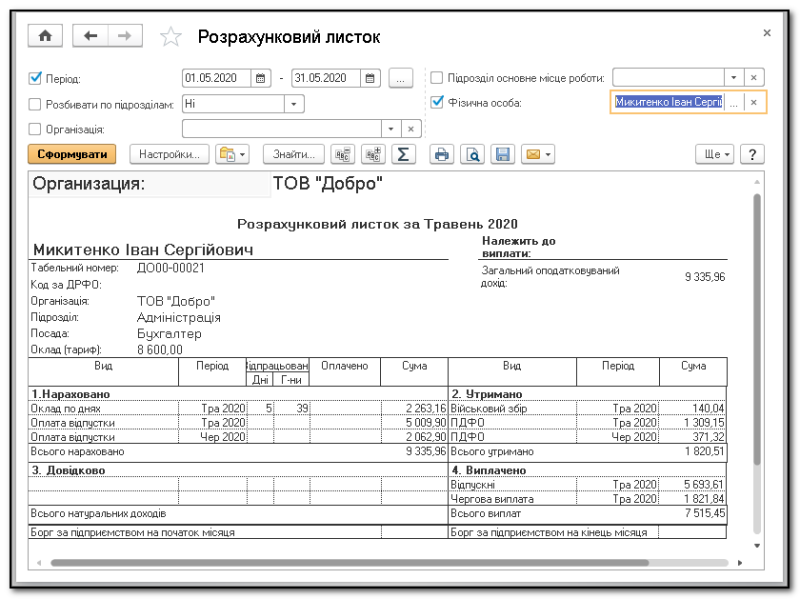Select Загальний оподатковуваний дохід value 9 335,96

pyautogui.click(x=705, y=277)
